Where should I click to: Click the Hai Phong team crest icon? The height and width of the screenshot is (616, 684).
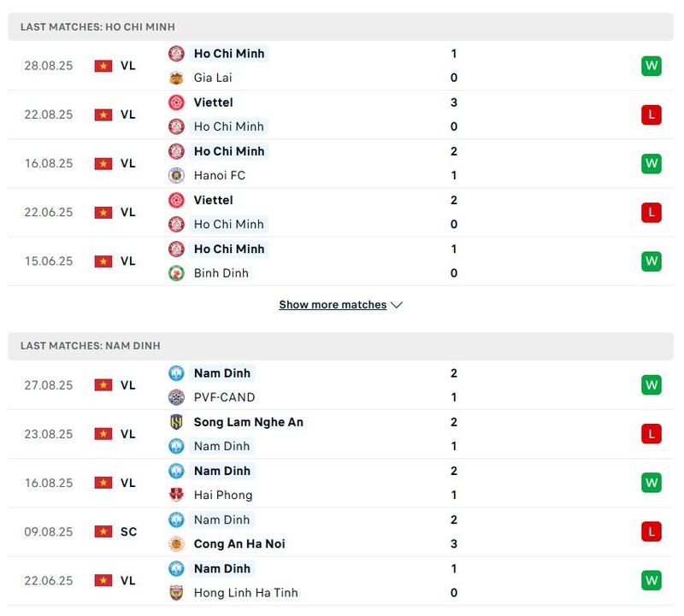(176, 495)
